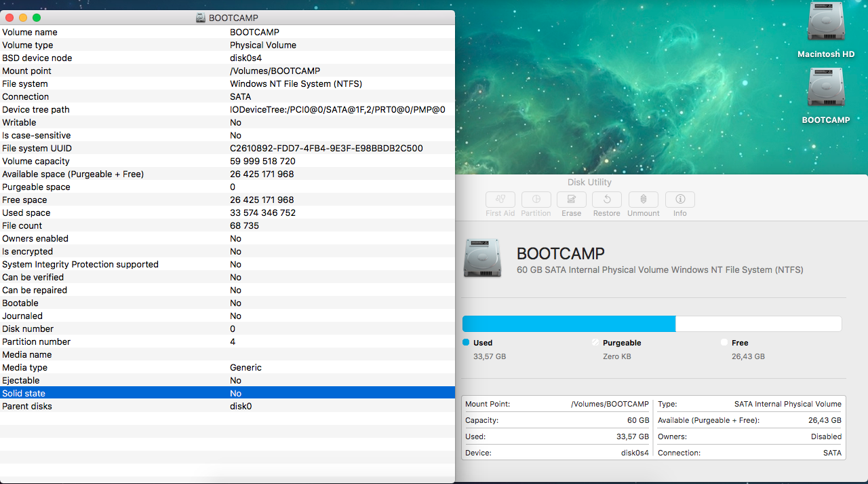
Task: Click the highlighted Solid state row
Action: (227, 393)
